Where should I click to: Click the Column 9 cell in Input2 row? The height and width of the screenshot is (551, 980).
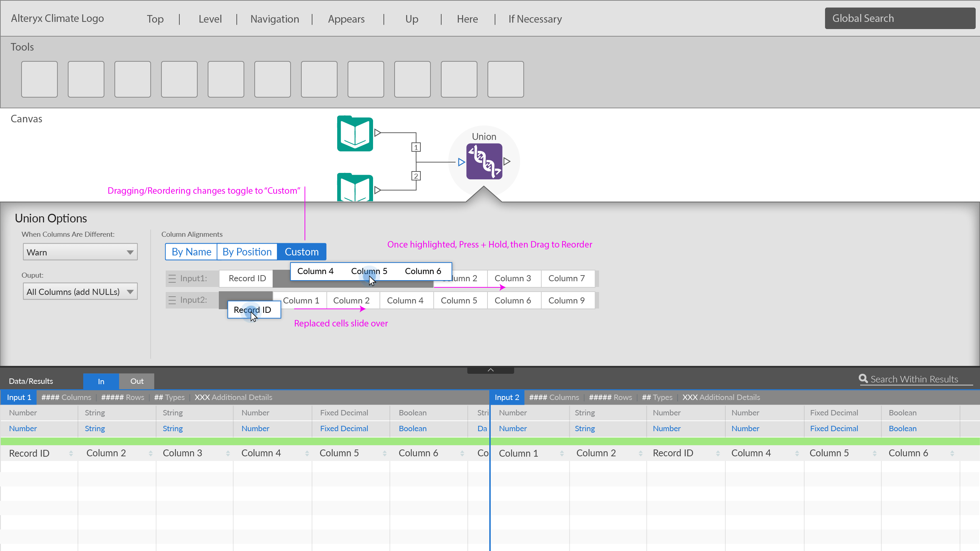(566, 301)
